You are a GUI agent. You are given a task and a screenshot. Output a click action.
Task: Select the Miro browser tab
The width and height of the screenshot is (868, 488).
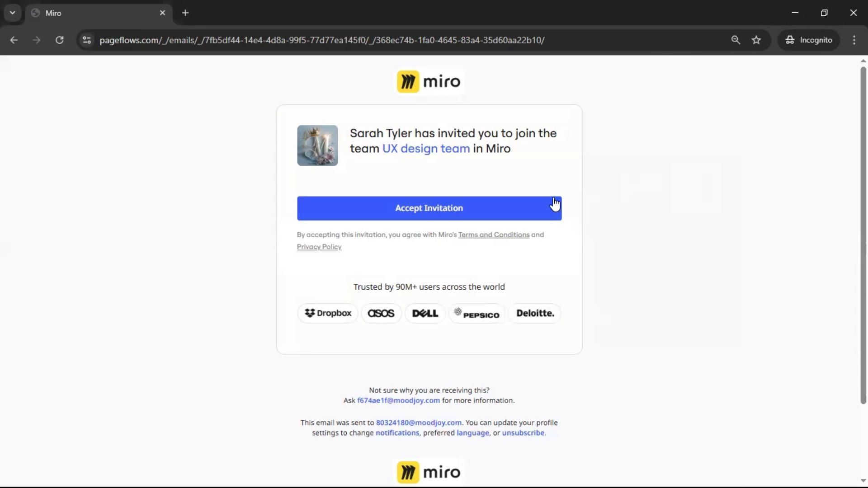tap(90, 13)
